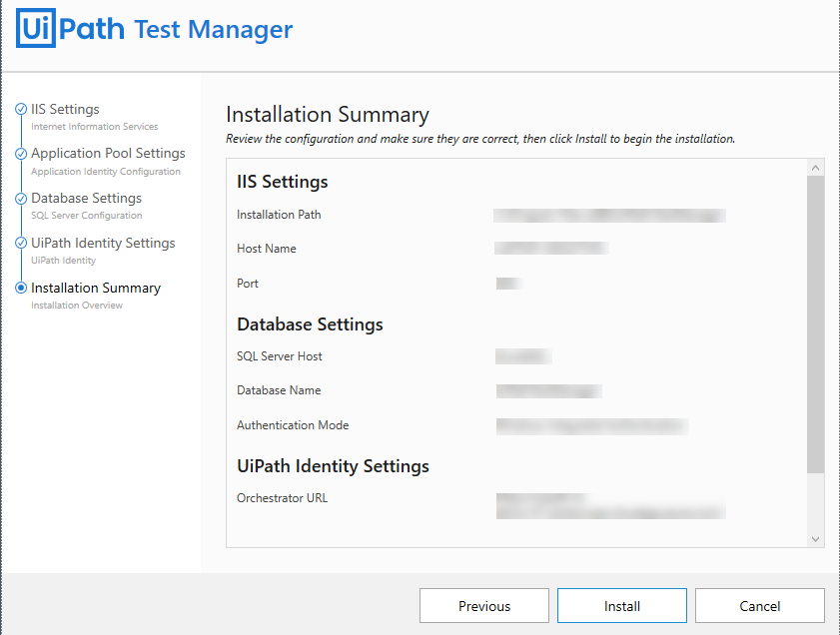840x635 pixels.
Task: Click the scrollbar down arrow
Action: click(815, 538)
